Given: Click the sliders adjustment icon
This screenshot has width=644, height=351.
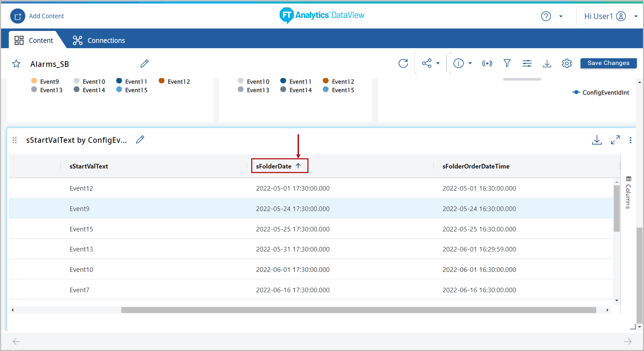Looking at the screenshot, I should pos(527,63).
